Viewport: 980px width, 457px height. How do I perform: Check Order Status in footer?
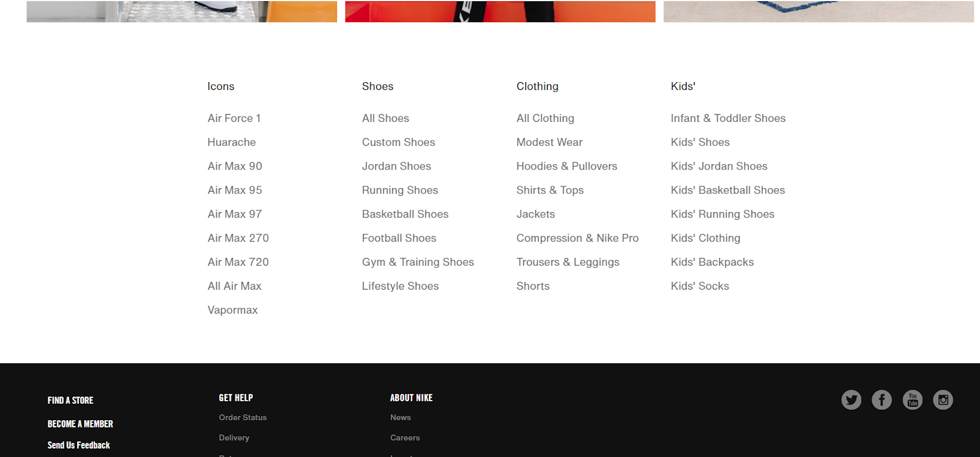243,417
